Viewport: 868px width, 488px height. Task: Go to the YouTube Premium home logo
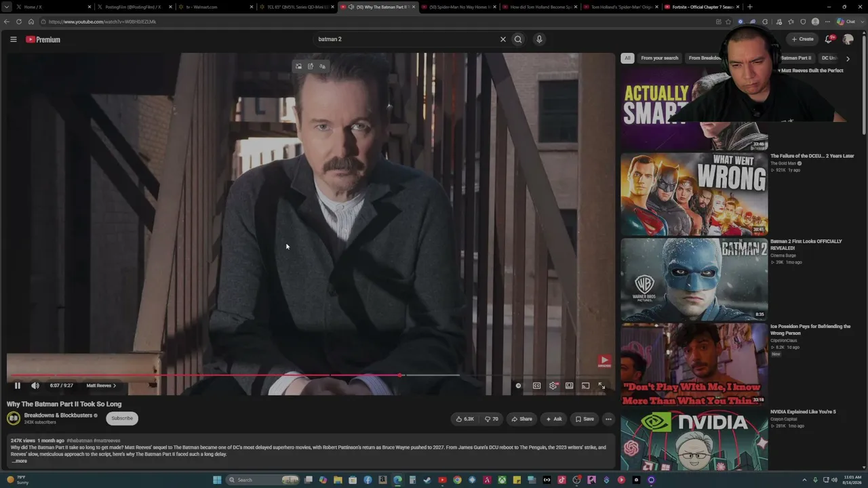pyautogui.click(x=43, y=39)
